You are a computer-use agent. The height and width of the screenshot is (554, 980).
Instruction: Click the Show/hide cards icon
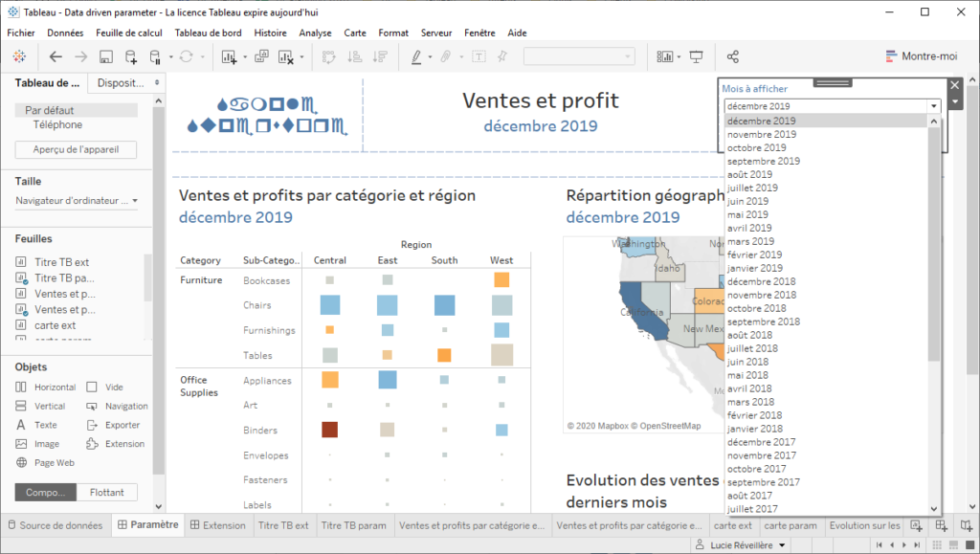pyautogui.click(x=664, y=56)
